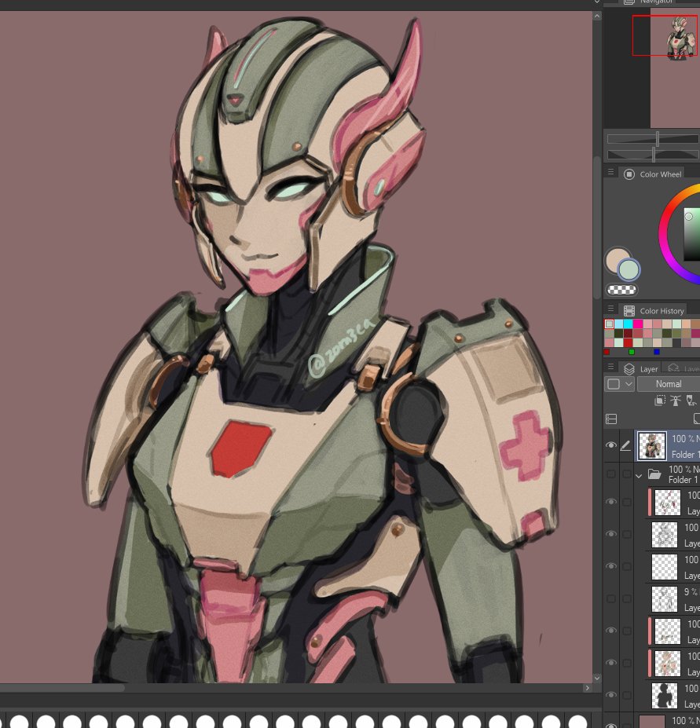
Task: Pick light sky-blue swatch in Color History
Action: click(619, 324)
